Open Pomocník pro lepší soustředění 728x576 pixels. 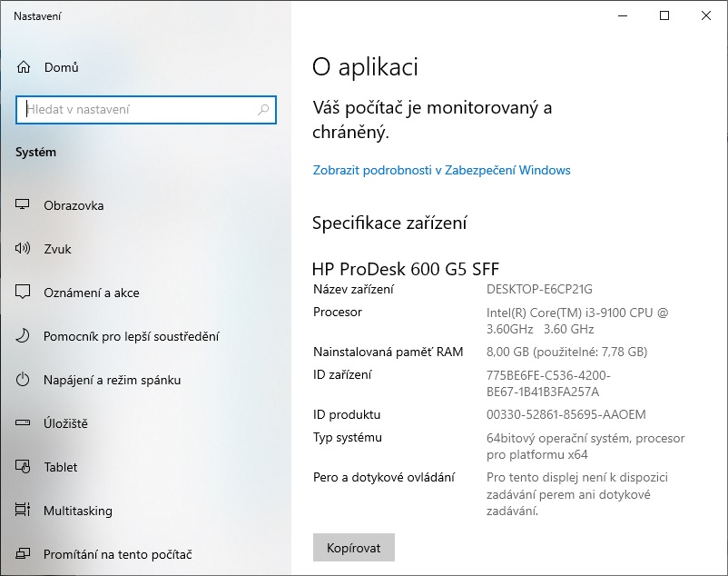pos(131,336)
